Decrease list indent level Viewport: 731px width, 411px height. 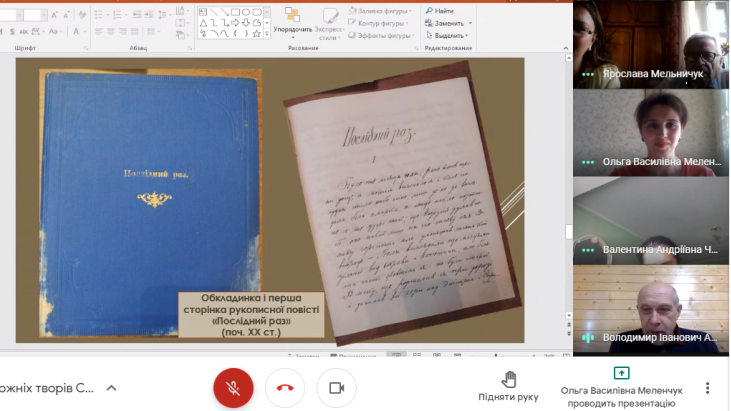pos(137,15)
